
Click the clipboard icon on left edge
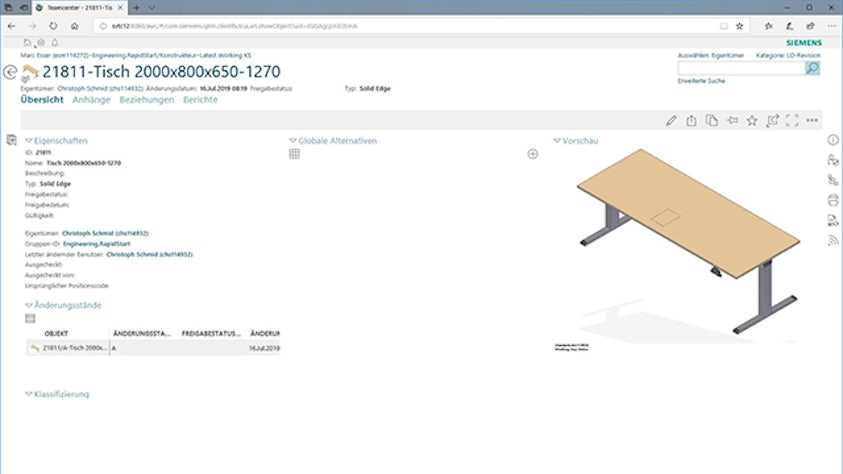(11, 140)
